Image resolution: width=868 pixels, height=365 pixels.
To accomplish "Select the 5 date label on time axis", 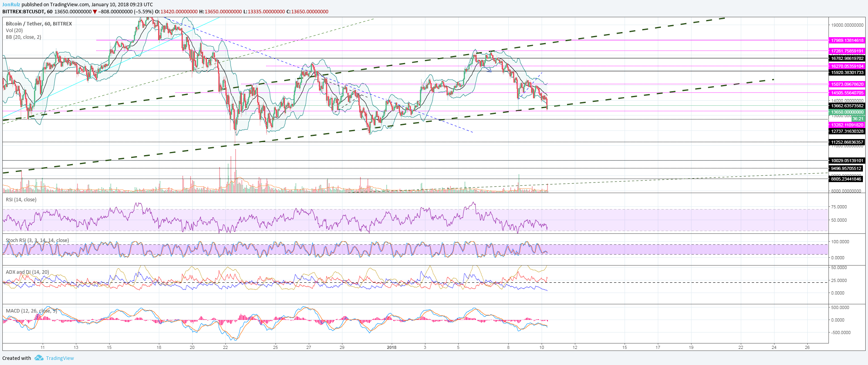I will [458, 347].
